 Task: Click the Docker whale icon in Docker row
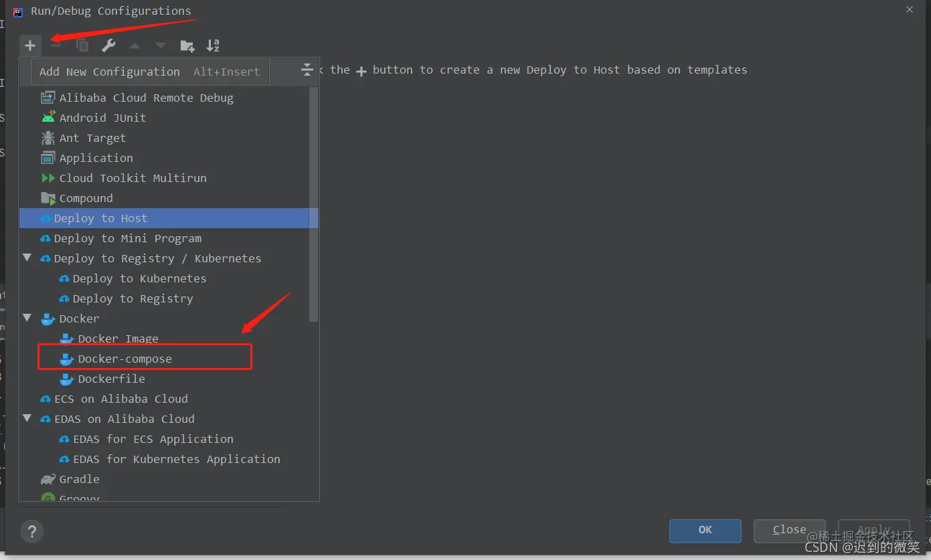[48, 318]
